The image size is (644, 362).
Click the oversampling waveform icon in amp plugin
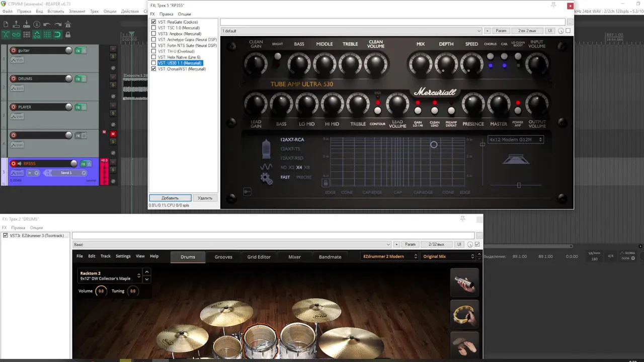[266, 167]
